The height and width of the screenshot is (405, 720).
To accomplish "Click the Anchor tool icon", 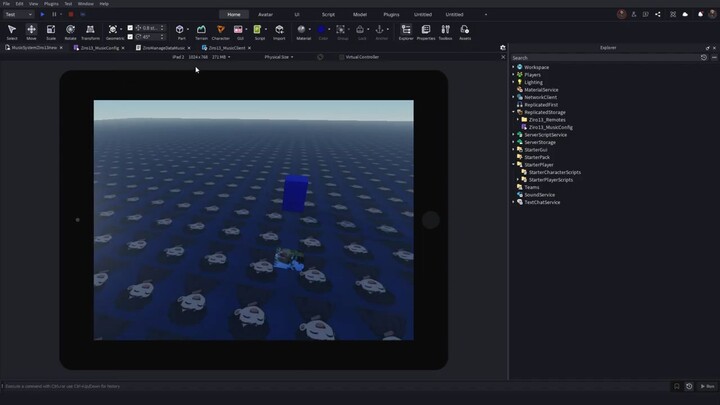I will pyautogui.click(x=379, y=30).
